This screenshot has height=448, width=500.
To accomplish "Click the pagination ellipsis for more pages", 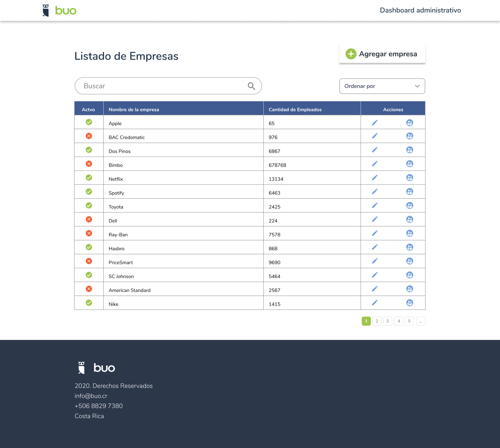I will tap(421, 321).
